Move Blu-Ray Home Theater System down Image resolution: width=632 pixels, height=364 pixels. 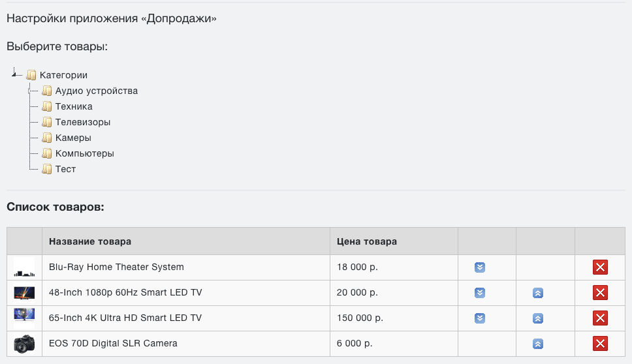pyautogui.click(x=480, y=267)
